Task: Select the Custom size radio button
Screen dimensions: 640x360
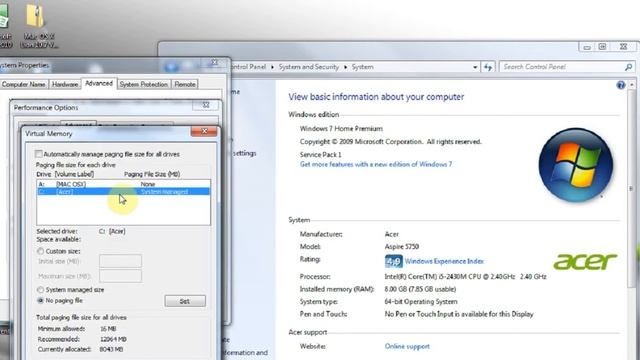Action: point(40,251)
